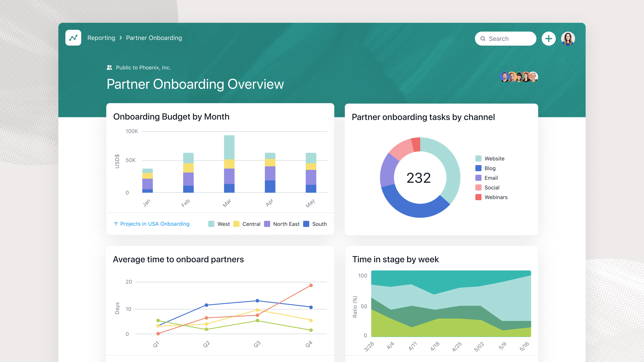
Task: Click Public to Phoenix, Inc. label
Action: coord(143,67)
